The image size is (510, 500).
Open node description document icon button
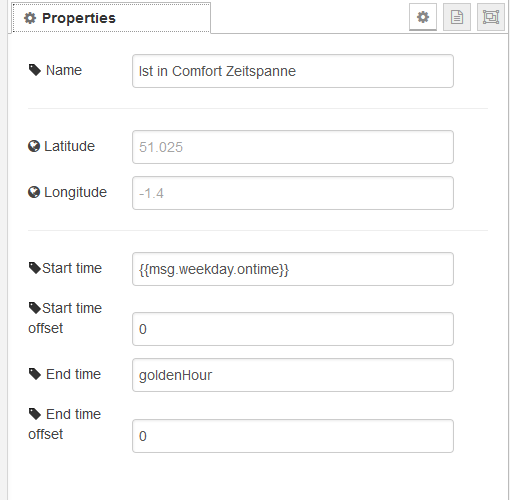(457, 17)
